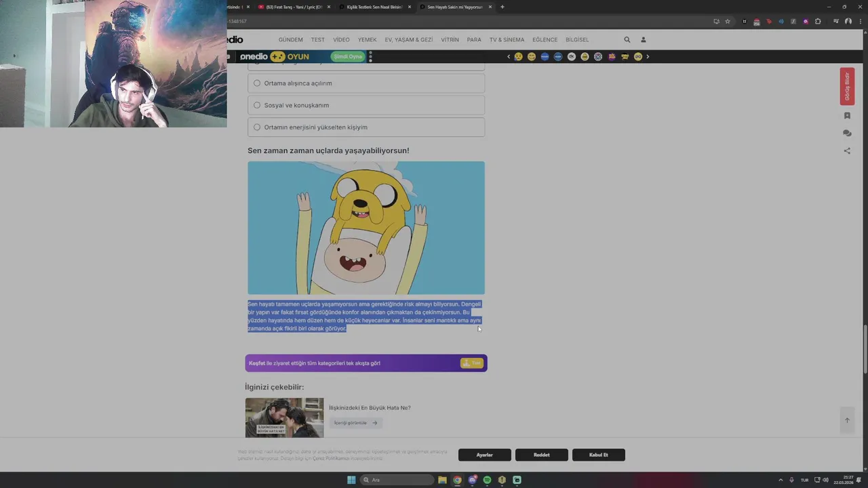This screenshot has width=868, height=488.
Task: Click the page vertical scrollbar thumb
Action: (x=865, y=349)
